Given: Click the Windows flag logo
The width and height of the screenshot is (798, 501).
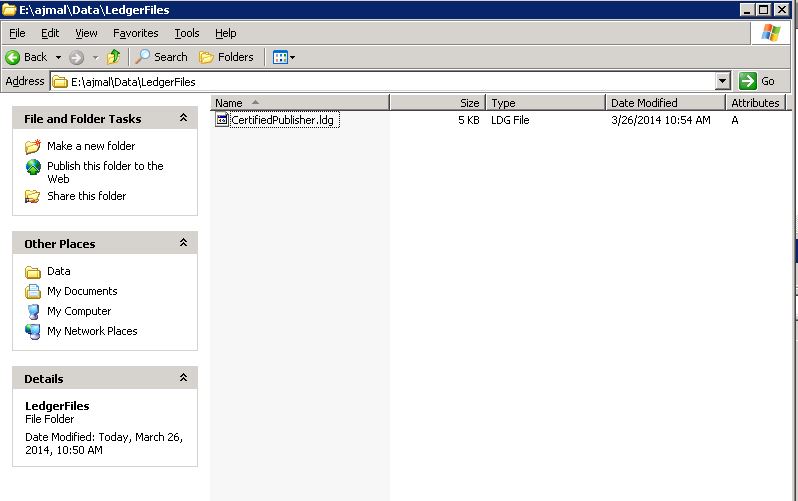Looking at the screenshot, I should [x=771, y=33].
